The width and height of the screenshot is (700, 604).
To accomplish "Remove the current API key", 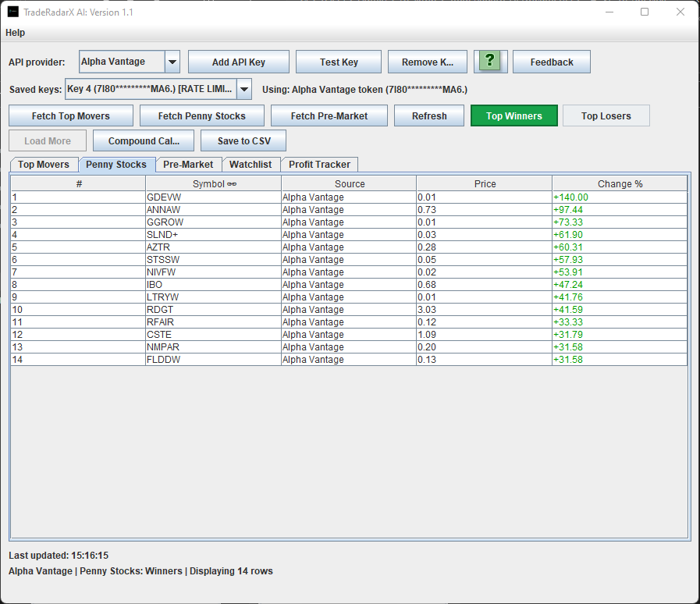I will [x=427, y=62].
